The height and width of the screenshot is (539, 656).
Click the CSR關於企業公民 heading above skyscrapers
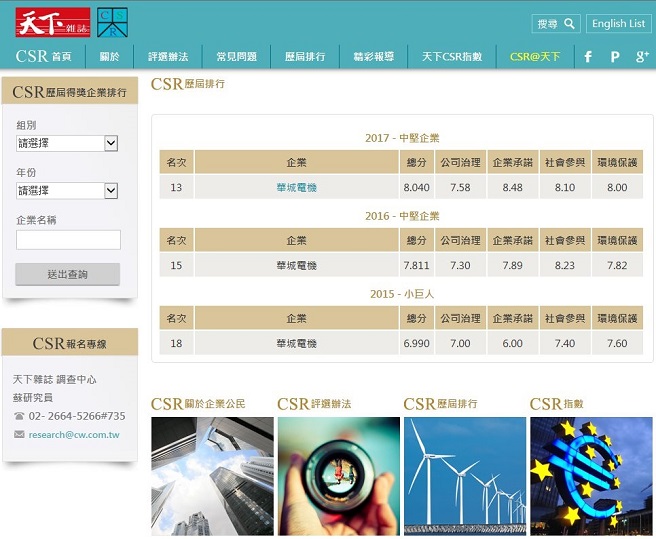coord(198,404)
